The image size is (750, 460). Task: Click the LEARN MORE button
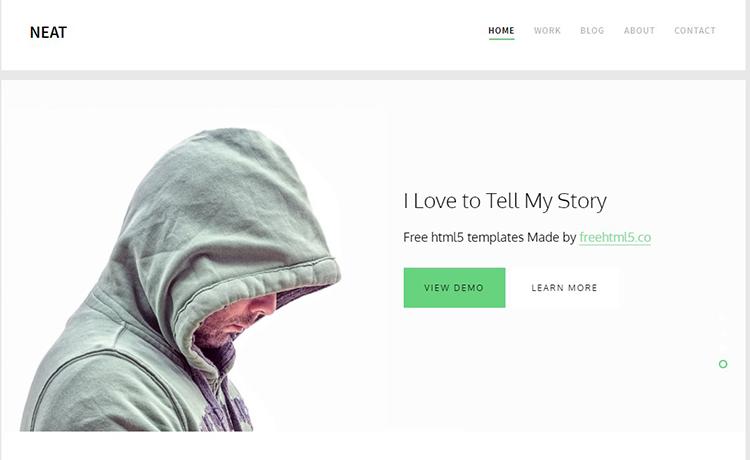click(x=564, y=287)
